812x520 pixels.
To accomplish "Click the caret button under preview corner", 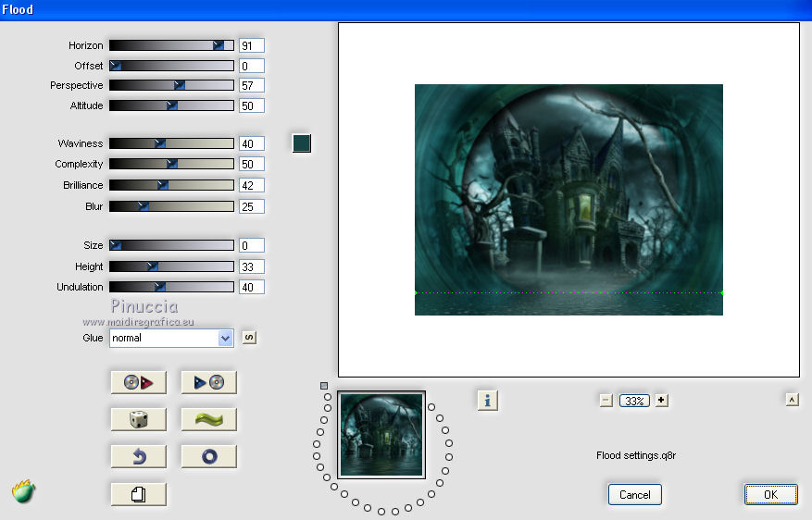I will [x=792, y=400].
